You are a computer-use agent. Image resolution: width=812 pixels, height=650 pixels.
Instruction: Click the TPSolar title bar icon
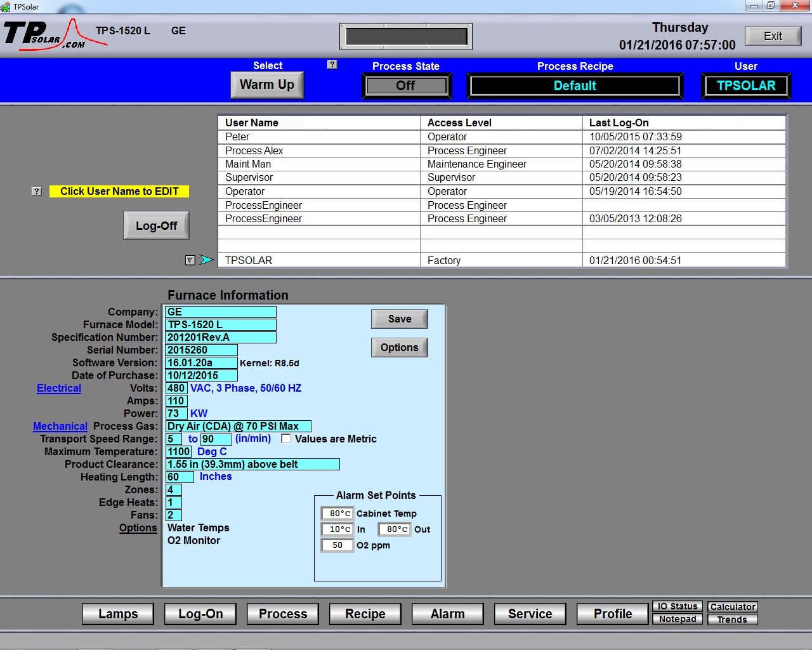pos(6,7)
